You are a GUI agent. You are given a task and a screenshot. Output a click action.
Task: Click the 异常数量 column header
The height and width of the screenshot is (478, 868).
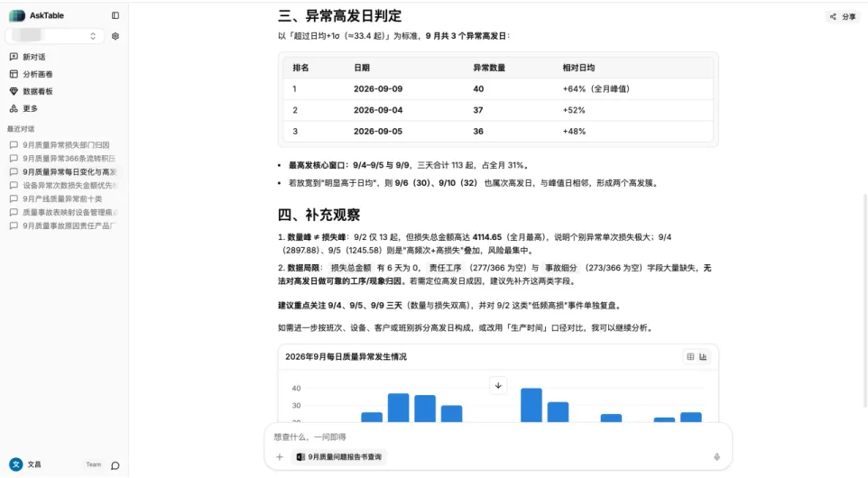click(x=489, y=68)
